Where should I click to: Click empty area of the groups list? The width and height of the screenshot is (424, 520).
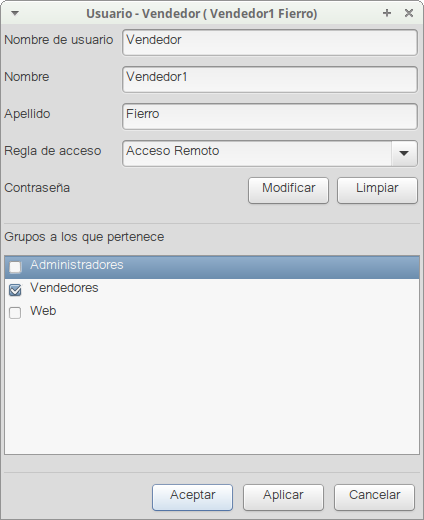212,388
